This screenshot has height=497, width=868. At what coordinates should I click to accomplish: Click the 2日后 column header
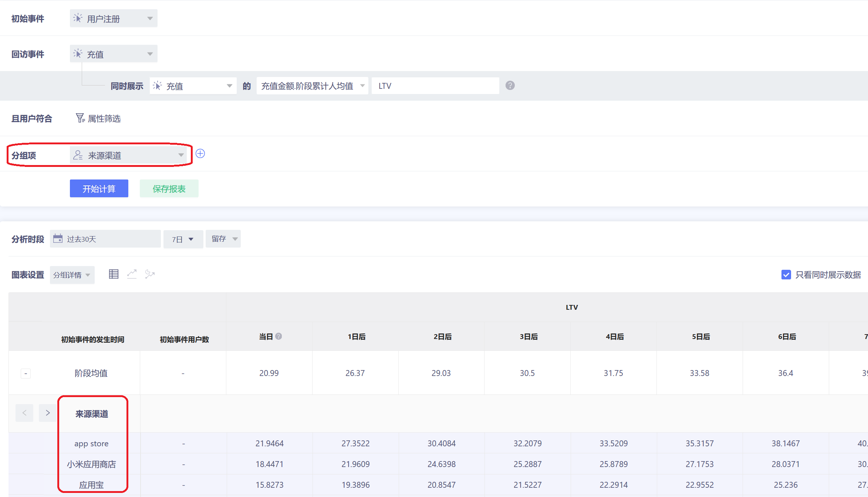pos(443,337)
